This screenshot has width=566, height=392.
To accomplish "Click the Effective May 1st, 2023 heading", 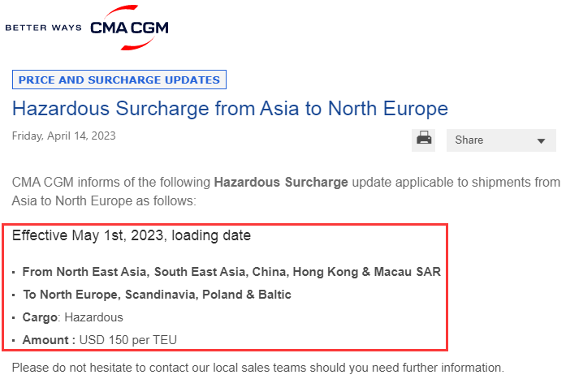I will pos(132,235).
